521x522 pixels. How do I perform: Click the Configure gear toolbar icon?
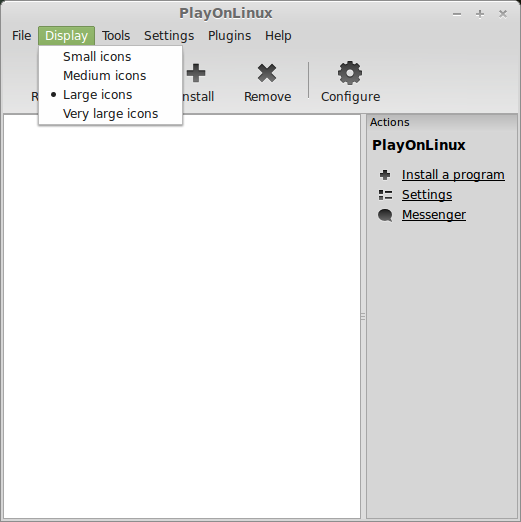coord(350,73)
